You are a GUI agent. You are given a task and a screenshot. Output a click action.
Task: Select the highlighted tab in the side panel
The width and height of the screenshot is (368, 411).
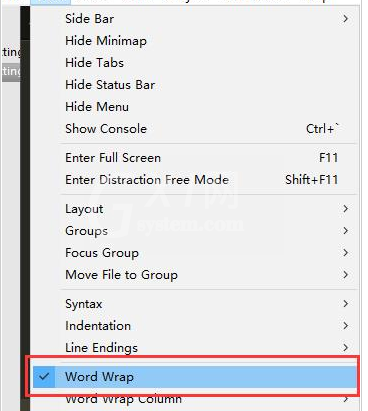[x=11, y=71]
